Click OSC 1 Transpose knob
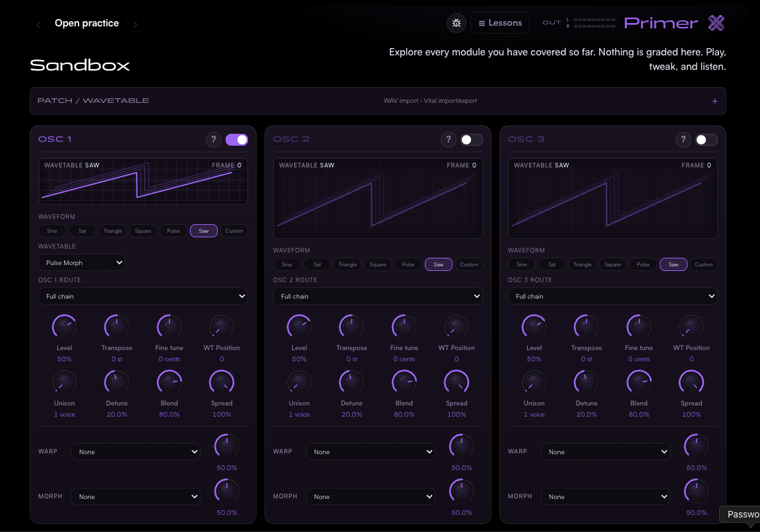This screenshot has width=760, height=532. click(x=117, y=327)
